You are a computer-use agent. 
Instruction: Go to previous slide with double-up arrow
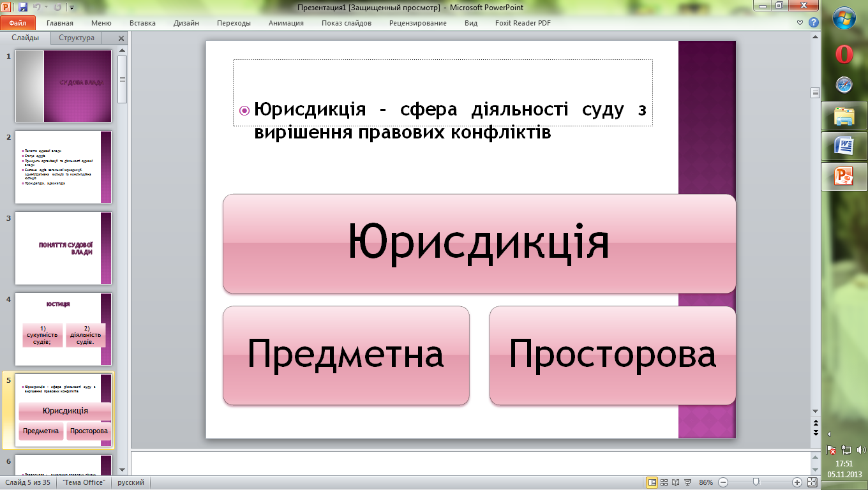tap(815, 422)
